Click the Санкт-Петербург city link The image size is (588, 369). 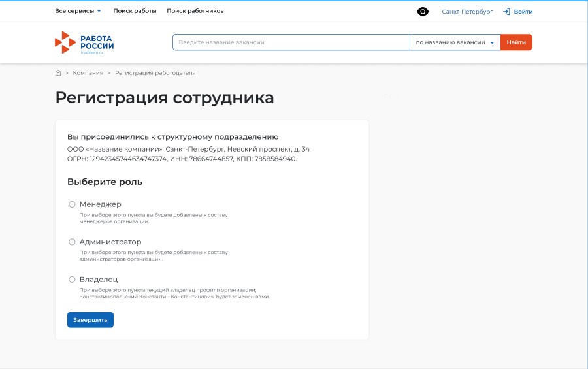(467, 12)
